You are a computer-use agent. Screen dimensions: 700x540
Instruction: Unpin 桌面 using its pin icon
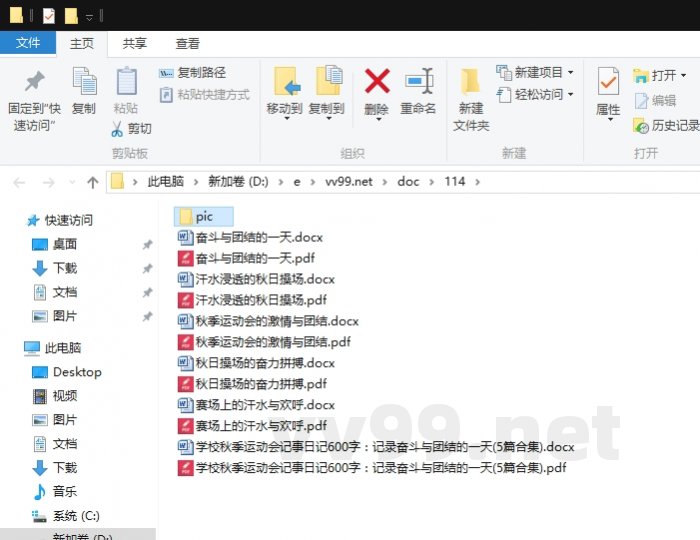pos(147,245)
